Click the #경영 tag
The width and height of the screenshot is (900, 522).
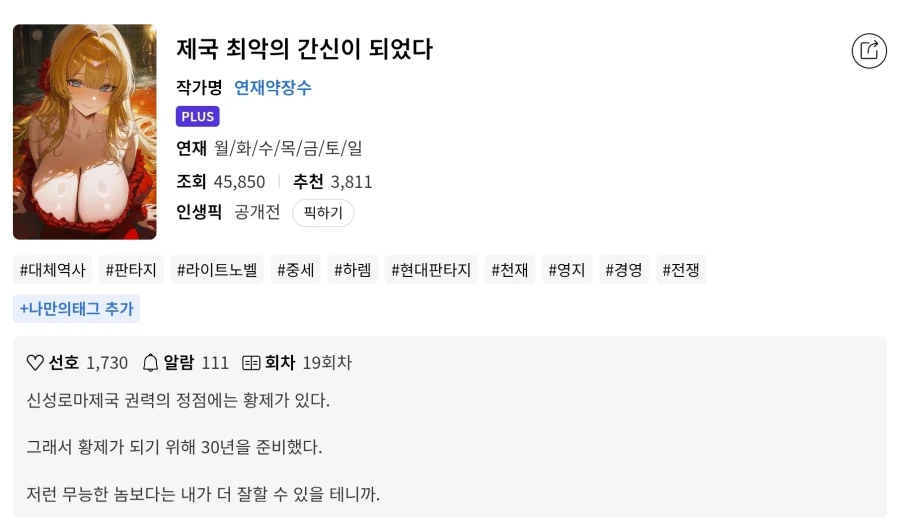(x=624, y=270)
